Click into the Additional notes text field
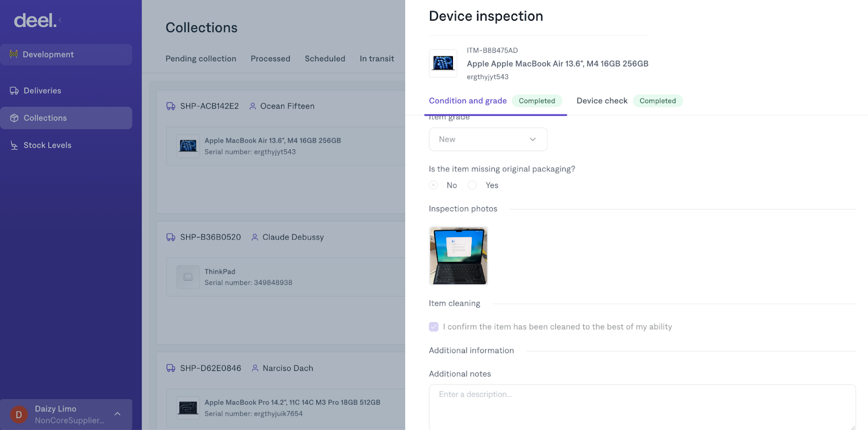The width and height of the screenshot is (868, 430). tap(642, 407)
